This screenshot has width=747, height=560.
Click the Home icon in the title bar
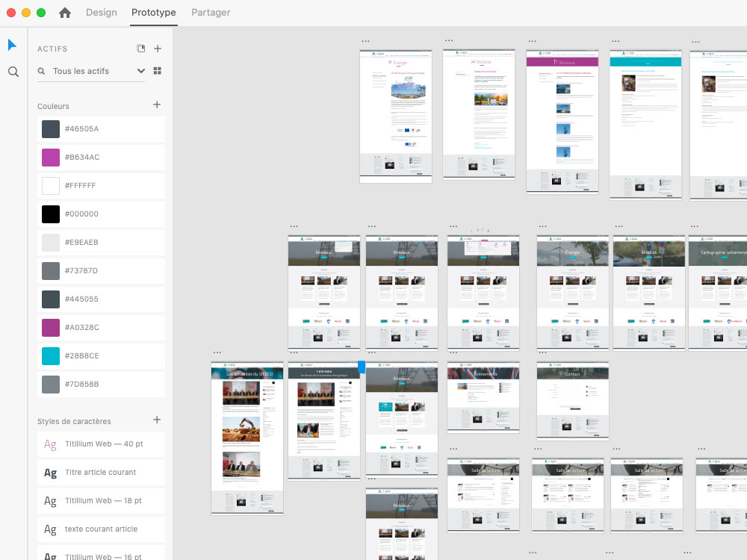coord(65,13)
